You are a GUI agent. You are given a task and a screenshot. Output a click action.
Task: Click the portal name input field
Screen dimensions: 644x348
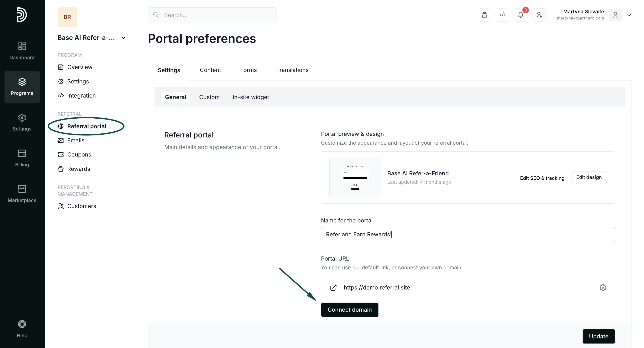pyautogui.click(x=468, y=234)
